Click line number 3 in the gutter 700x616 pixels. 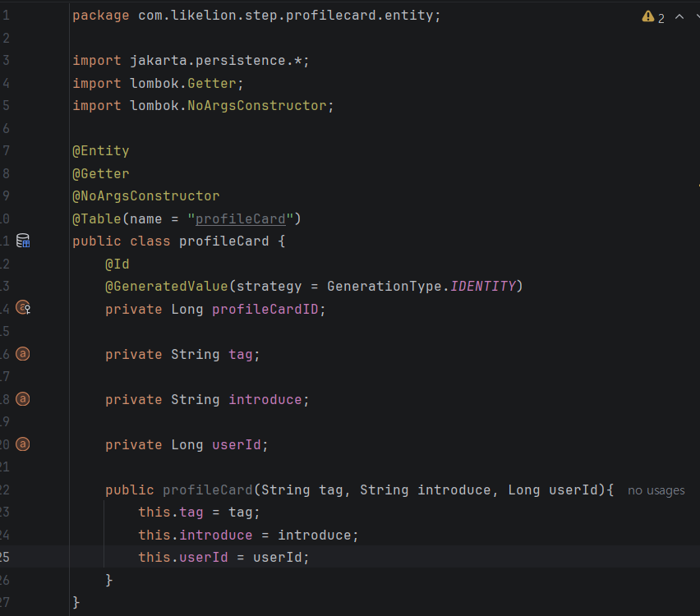[x=6, y=60]
